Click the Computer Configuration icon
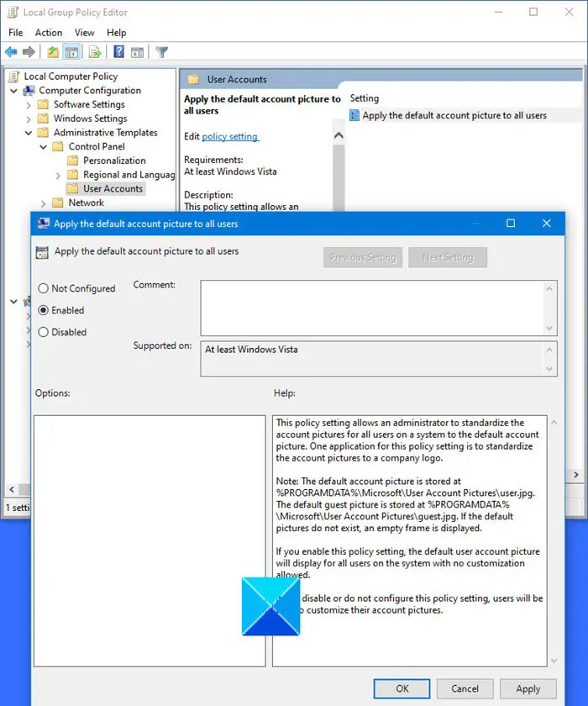 click(29, 91)
